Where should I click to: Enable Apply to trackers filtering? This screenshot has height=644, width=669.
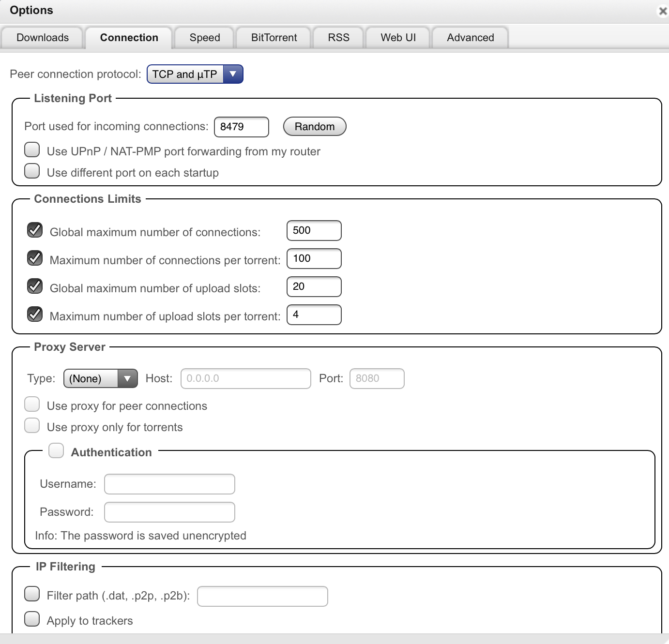31,619
